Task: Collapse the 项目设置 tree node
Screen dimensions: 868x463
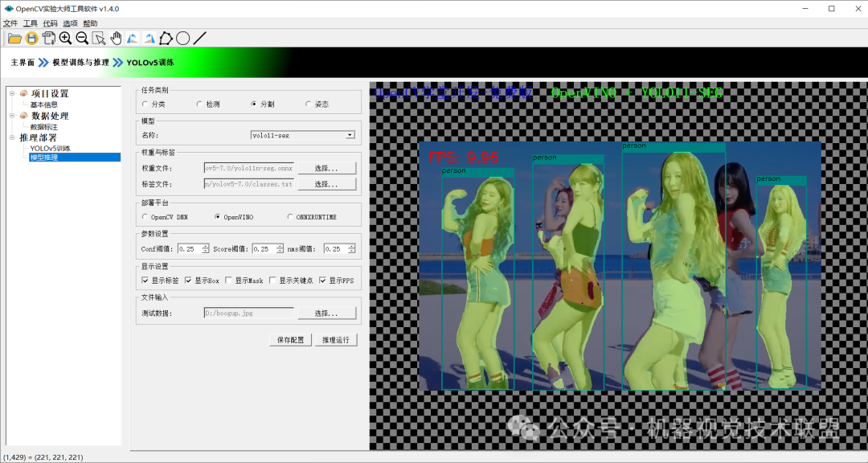Action: [x=12, y=93]
